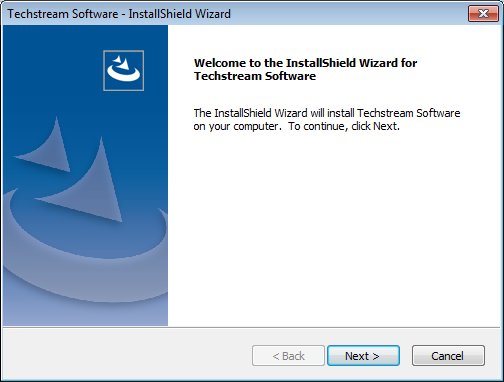Click the light blue bottom of the banner
504x382 pixels.
tap(85, 313)
